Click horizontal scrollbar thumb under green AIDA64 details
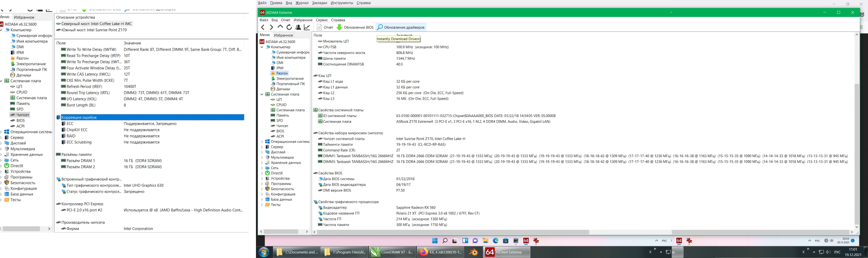 click(453, 232)
